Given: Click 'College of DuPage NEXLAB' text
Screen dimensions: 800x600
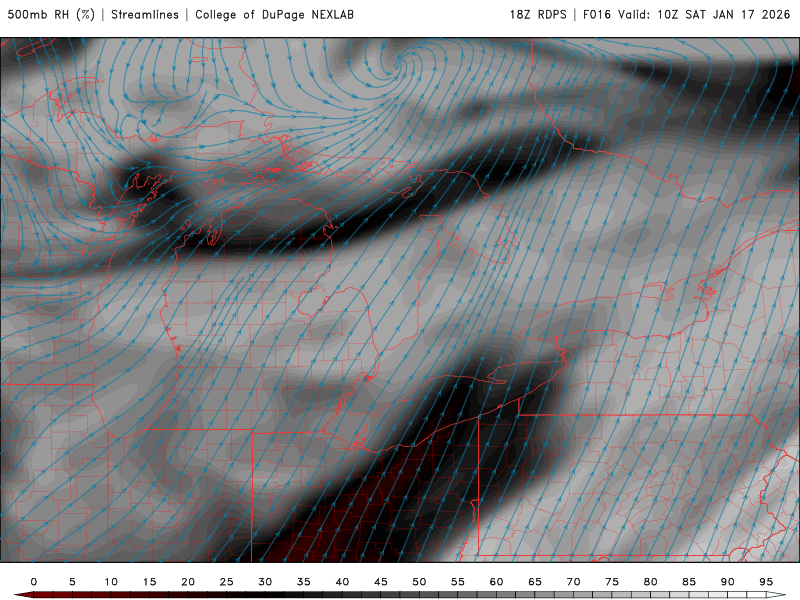Looking at the screenshot, I should [x=274, y=15].
